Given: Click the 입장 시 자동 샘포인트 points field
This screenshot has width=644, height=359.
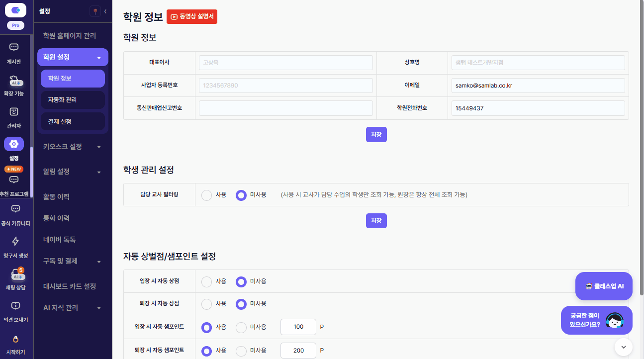Looking at the screenshot, I should pyautogui.click(x=298, y=327).
